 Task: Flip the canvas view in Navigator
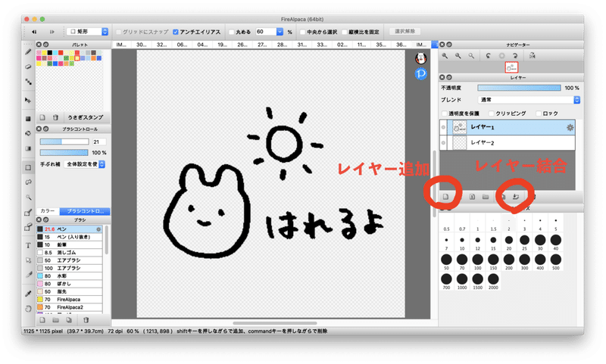point(533,55)
